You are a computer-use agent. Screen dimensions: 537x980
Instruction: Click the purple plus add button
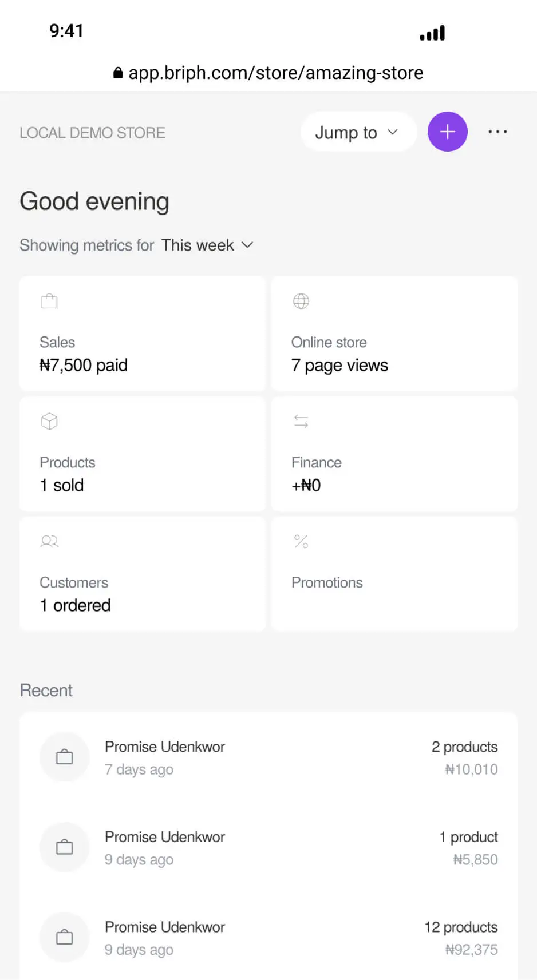[447, 132]
